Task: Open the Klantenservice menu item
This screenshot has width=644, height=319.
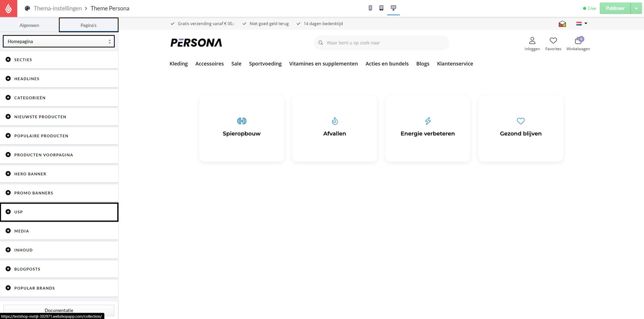Action: tap(455, 63)
